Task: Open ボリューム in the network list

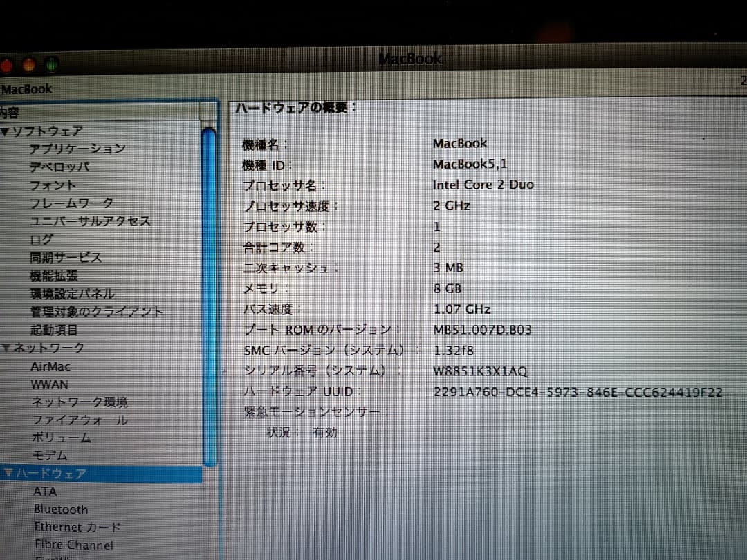Action: [x=62, y=438]
